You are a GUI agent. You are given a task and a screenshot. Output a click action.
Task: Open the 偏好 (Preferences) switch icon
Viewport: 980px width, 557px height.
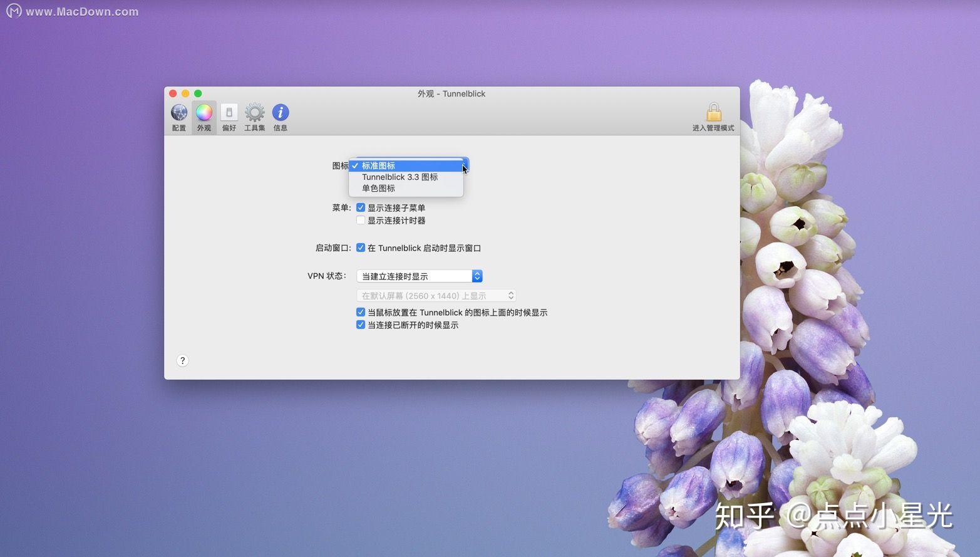[x=229, y=117]
